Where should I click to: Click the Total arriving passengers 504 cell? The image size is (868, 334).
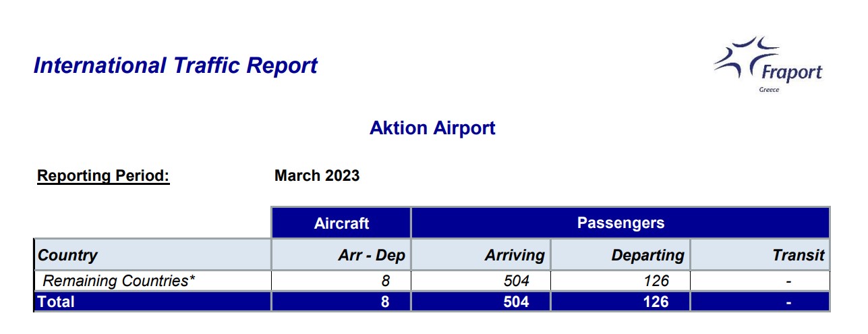coord(481,302)
